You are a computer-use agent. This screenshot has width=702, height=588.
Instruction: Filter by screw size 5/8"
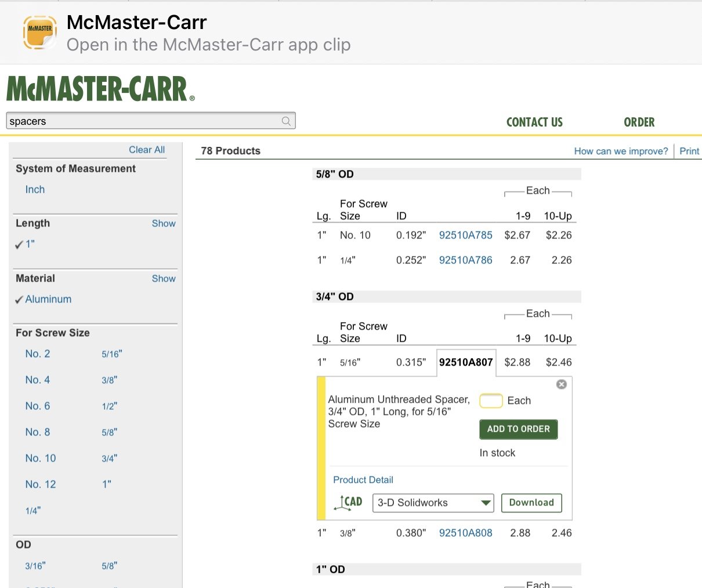pos(110,432)
